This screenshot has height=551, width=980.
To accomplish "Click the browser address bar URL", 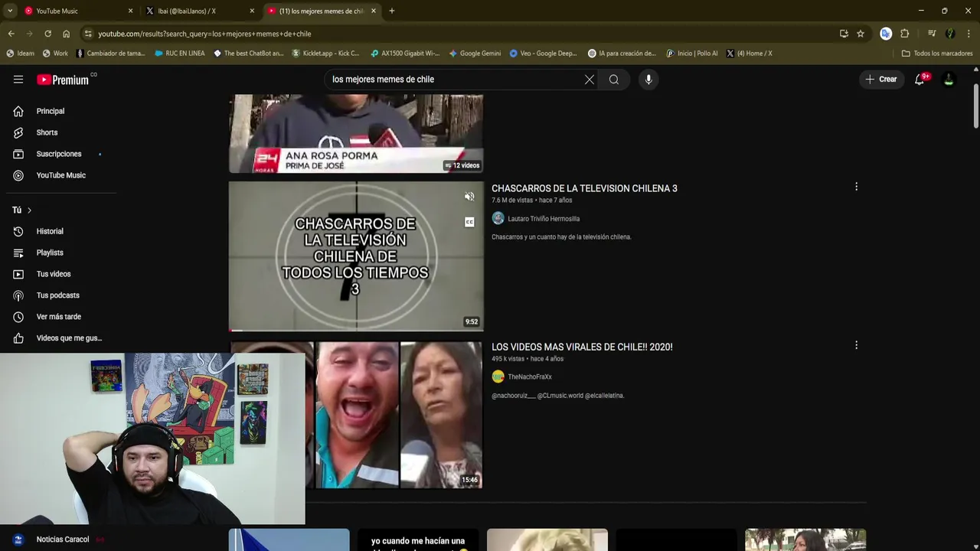I will (204, 34).
